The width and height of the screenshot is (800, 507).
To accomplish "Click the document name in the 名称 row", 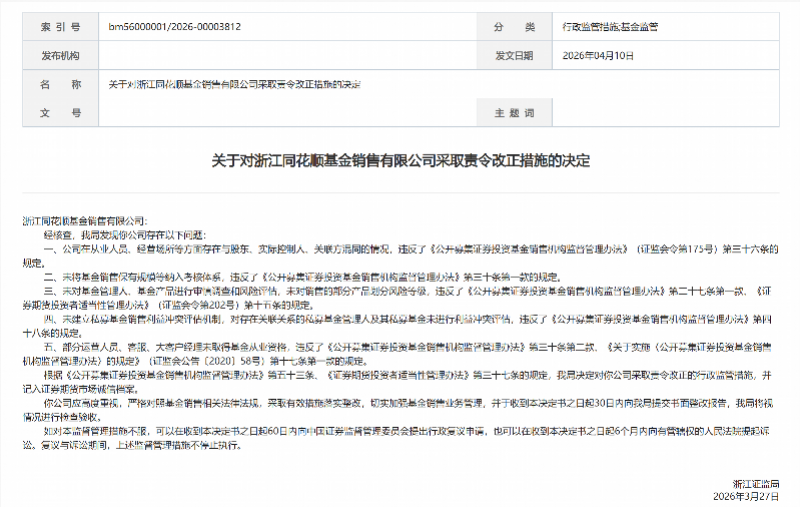I will click(234, 84).
